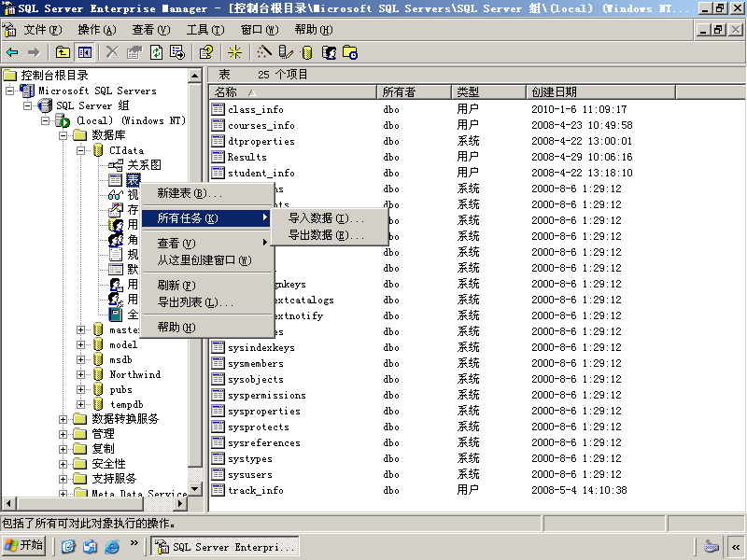Open Help from the toolbar question-mark icon

point(206,52)
